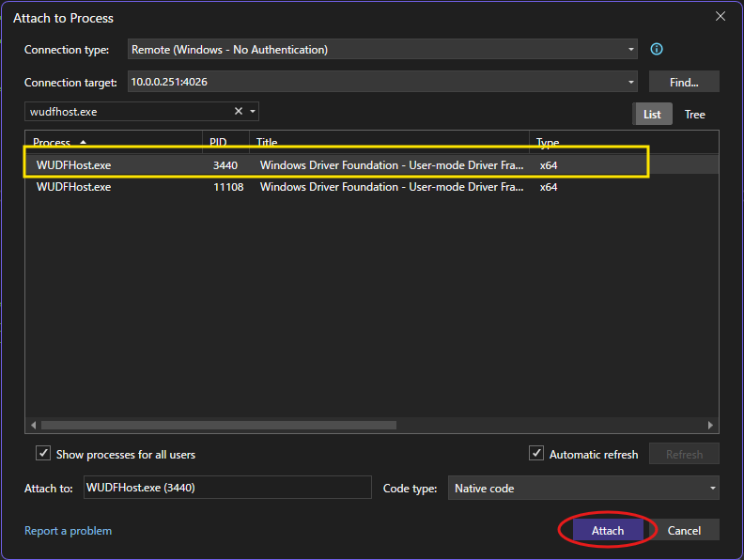Click the Attach button
The image size is (744, 560).
pyautogui.click(x=607, y=531)
